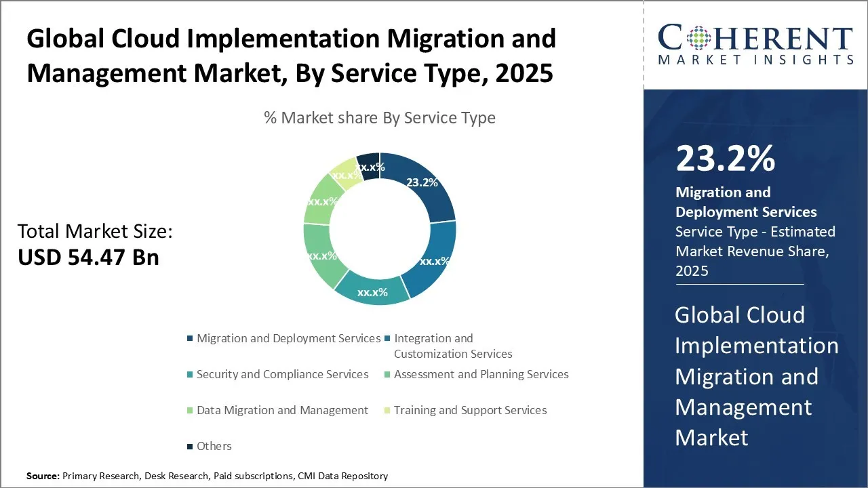Select the Training and Support Services legend label
This screenshot has width=868, height=488.
pos(470,410)
